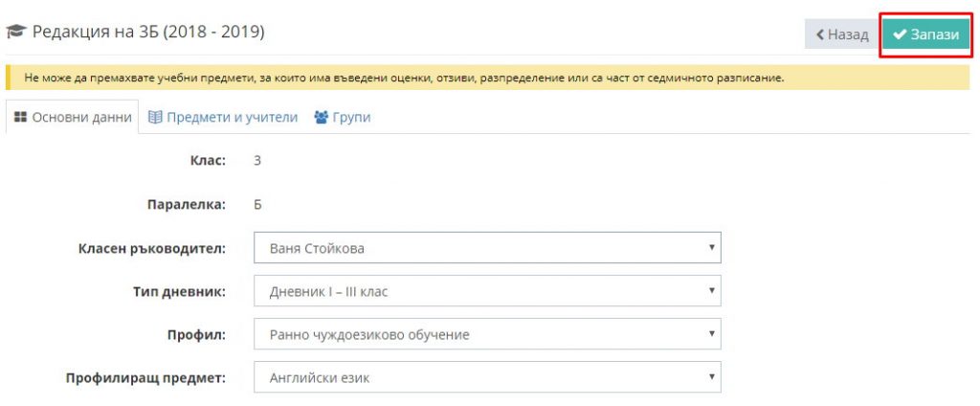
Task: Click the grid icon beside Основни данни
Action: click(20, 117)
